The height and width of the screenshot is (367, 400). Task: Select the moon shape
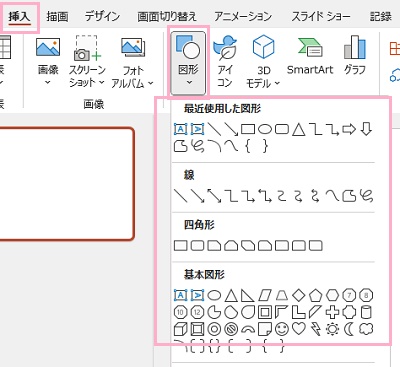tap(349, 329)
